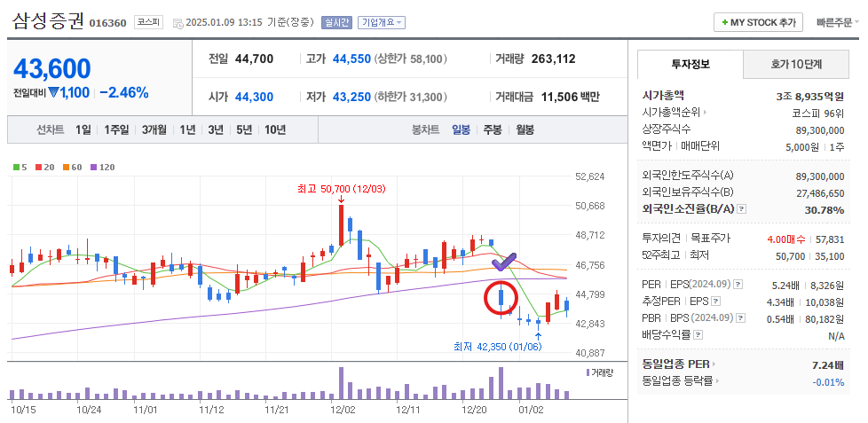Click the 거래대금 value 11,506 백만
Viewport: 868px width, 423px height.
[570, 97]
